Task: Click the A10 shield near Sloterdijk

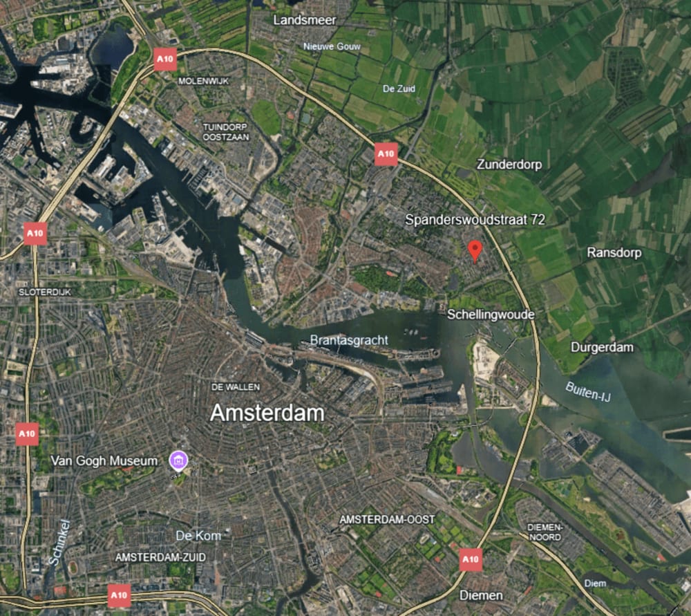Action: point(35,234)
